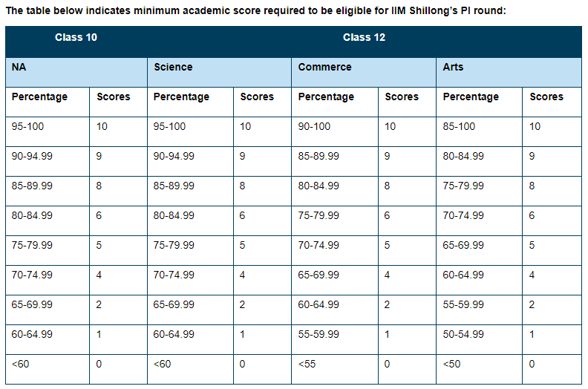Click the 85-100 cell in Arts

pos(459,126)
